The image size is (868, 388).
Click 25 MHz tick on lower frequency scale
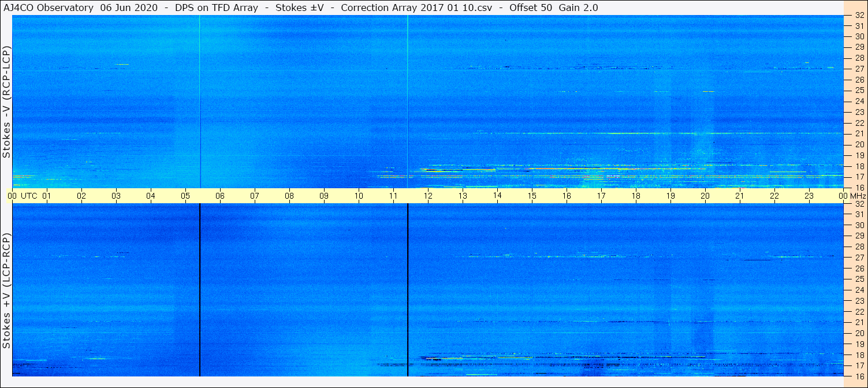(x=859, y=279)
